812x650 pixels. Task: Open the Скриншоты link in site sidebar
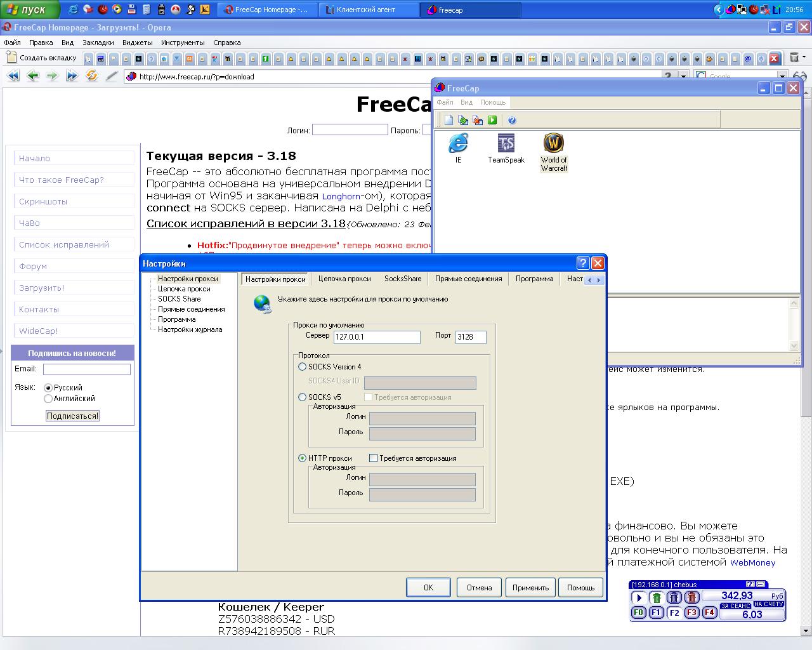pyautogui.click(x=43, y=201)
